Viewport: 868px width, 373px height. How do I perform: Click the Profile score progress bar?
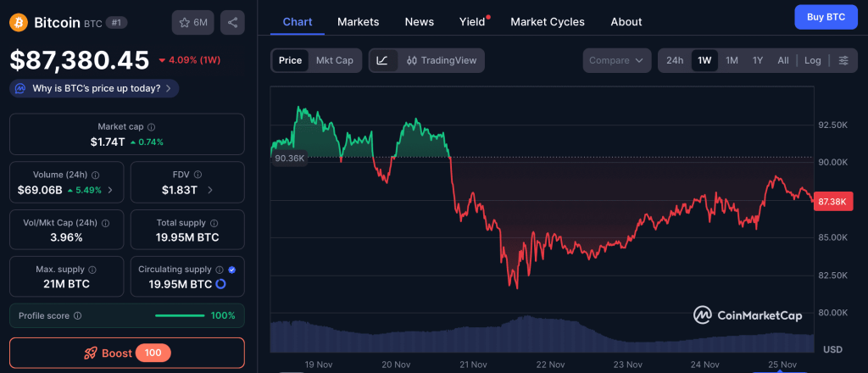click(x=180, y=315)
